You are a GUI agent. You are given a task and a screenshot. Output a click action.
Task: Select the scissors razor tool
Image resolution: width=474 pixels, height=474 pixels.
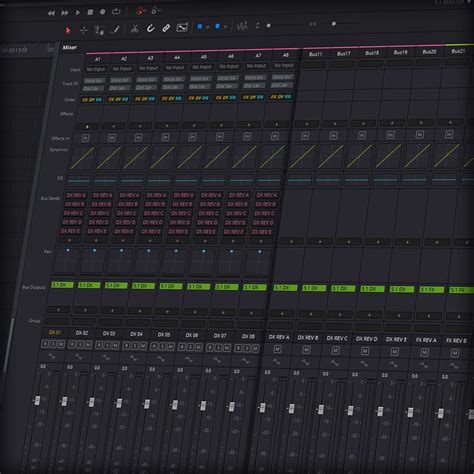point(134,29)
